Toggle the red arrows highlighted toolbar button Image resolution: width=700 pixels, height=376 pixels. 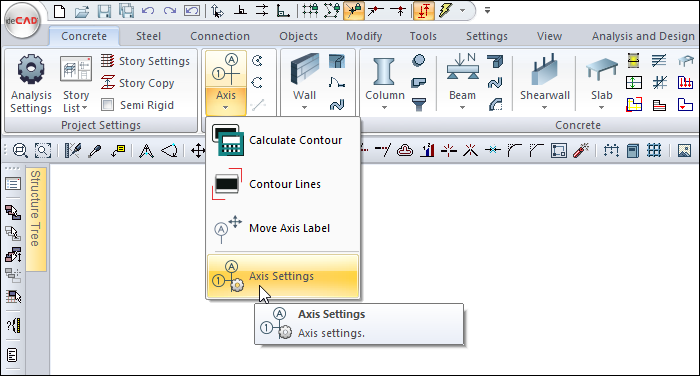424,11
